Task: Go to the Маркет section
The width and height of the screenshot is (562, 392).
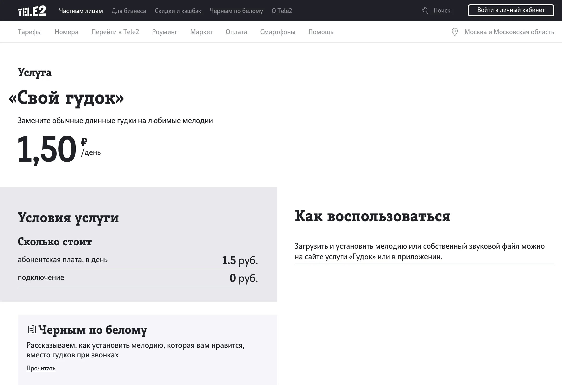Action: coord(201,32)
